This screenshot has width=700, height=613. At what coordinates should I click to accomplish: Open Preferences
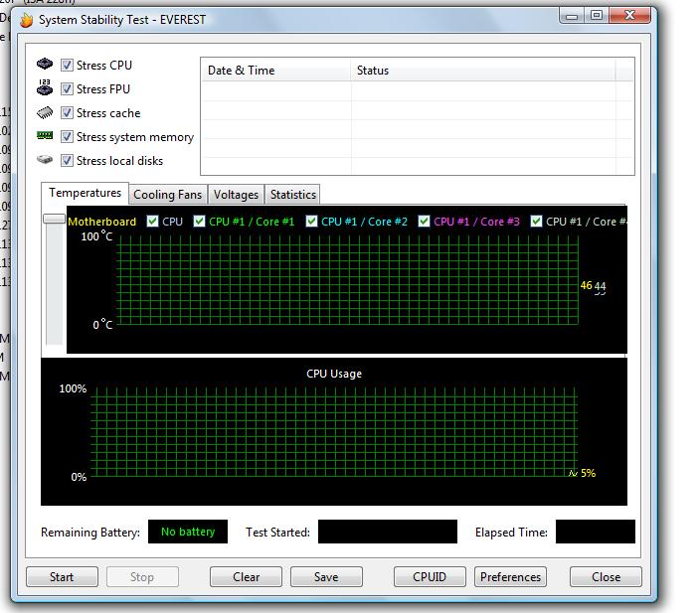510,577
